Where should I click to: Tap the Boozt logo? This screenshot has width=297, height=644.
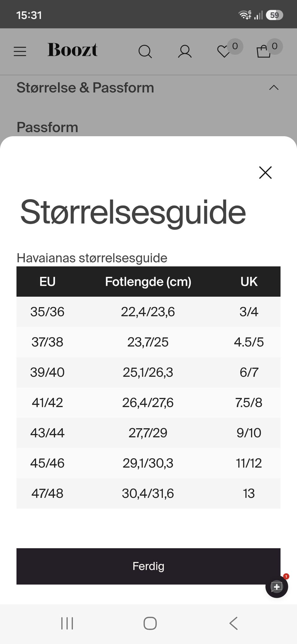click(x=72, y=50)
